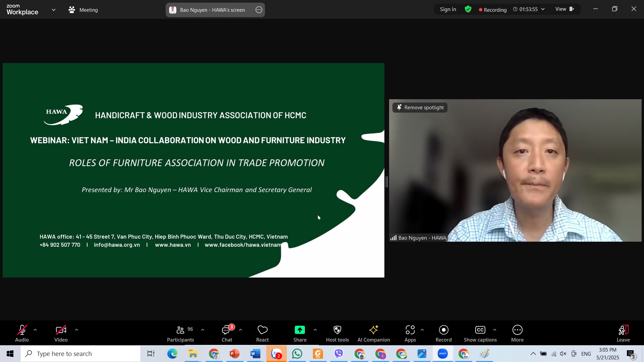644x362 pixels.
Task: Click the Windows taskbar search box
Action: (x=80, y=354)
